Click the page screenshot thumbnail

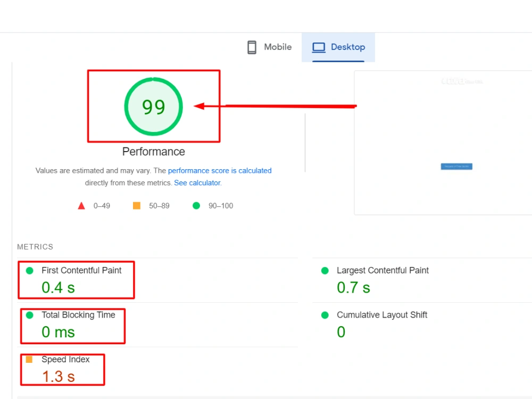point(443,143)
